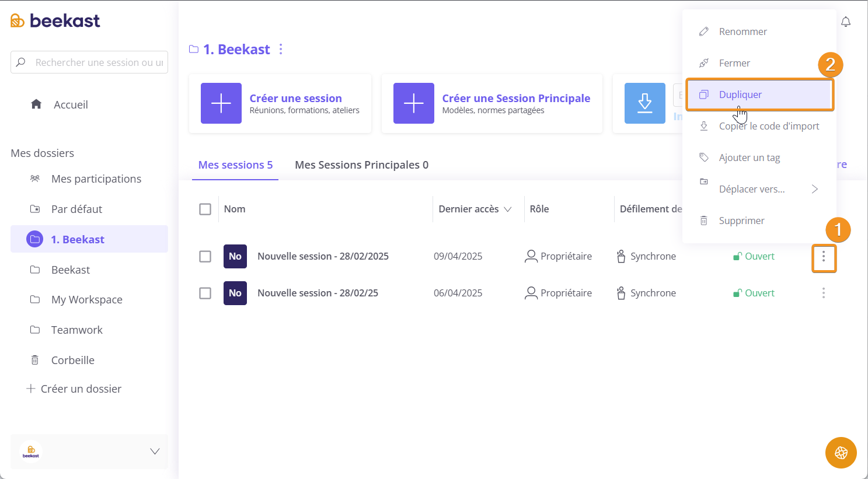Focus the session search field
This screenshot has height=479, width=868.
tap(89, 62)
